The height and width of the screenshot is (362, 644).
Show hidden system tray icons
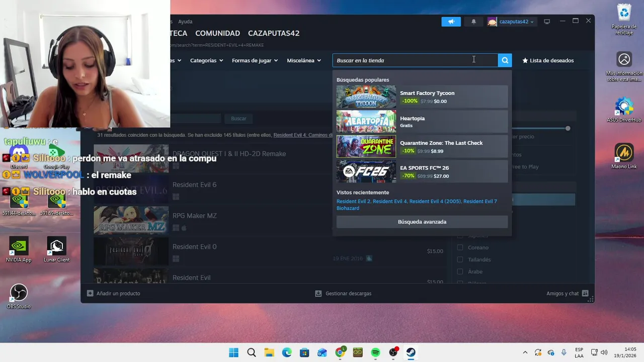point(525,352)
